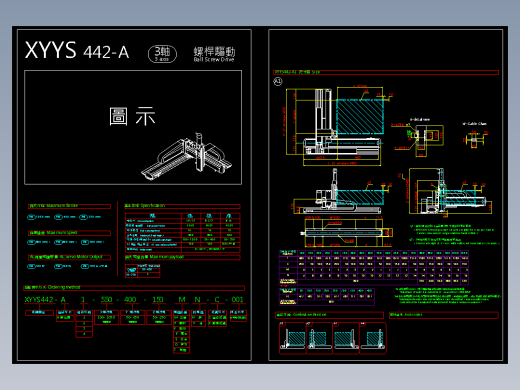Select the long rail bottom view drawing
Viewport: 520px width, 390px height.
[x=346, y=232]
